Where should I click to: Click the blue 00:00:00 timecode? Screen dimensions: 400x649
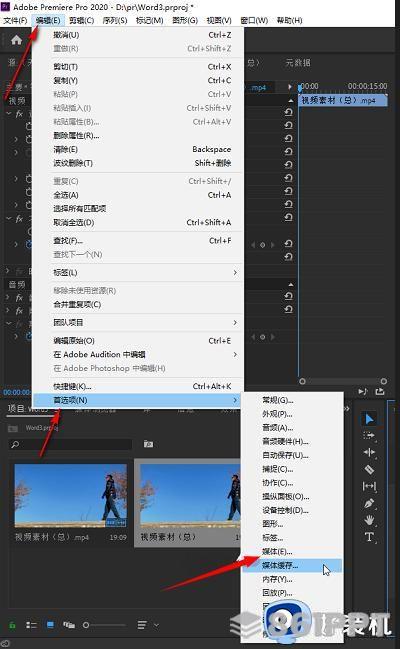pyautogui.click(x=17, y=392)
